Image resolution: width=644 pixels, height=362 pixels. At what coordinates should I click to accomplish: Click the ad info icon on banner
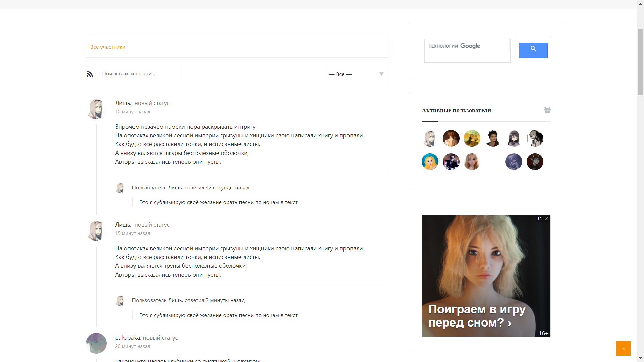[539, 218]
